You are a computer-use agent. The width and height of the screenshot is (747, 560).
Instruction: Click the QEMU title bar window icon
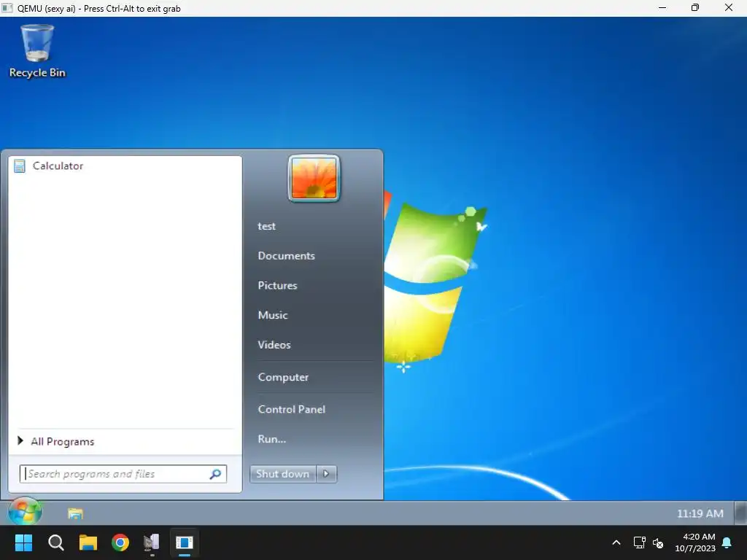7,8
